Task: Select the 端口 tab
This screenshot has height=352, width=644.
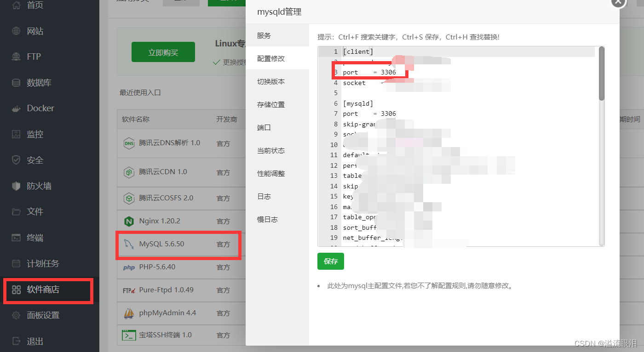Action: pyautogui.click(x=277, y=128)
